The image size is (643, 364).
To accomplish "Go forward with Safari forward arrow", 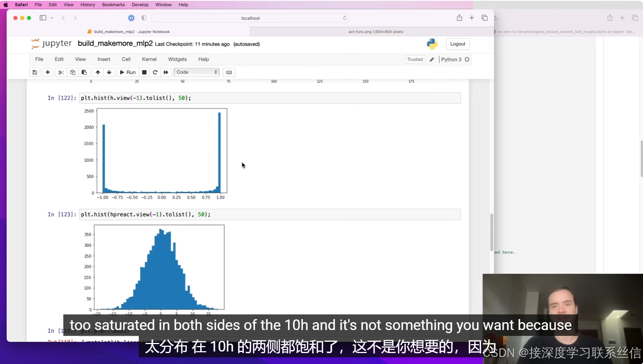I will pyautogui.click(x=75, y=18).
